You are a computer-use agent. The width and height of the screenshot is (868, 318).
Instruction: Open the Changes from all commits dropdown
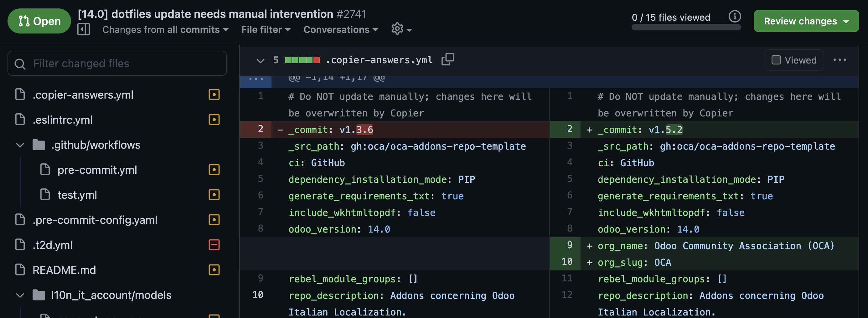pyautogui.click(x=165, y=30)
